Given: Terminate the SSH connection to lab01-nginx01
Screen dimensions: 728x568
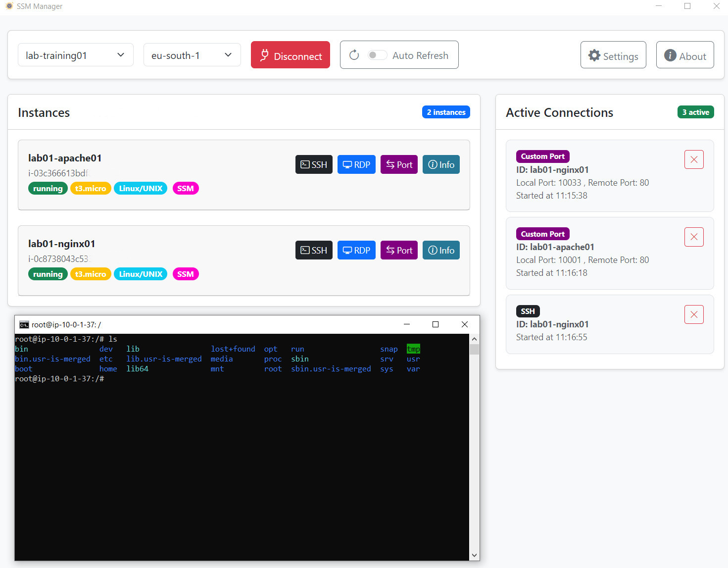Looking at the screenshot, I should pos(694,314).
